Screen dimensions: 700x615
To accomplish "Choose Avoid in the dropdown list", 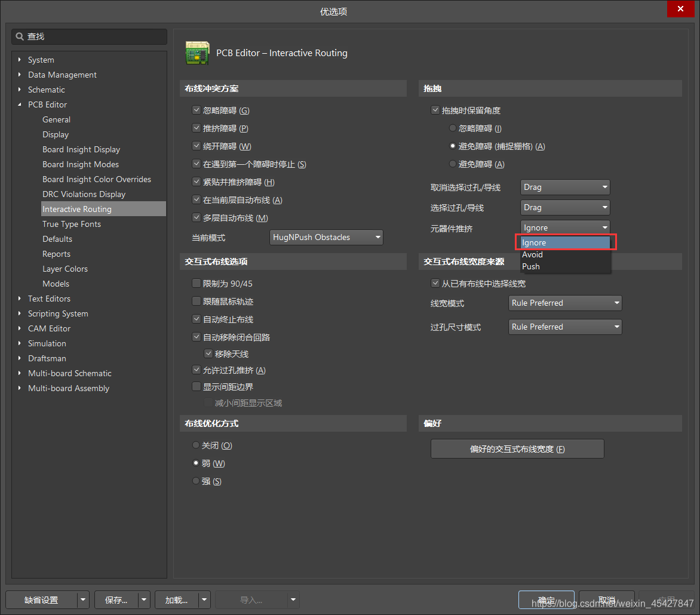I will click(x=565, y=254).
